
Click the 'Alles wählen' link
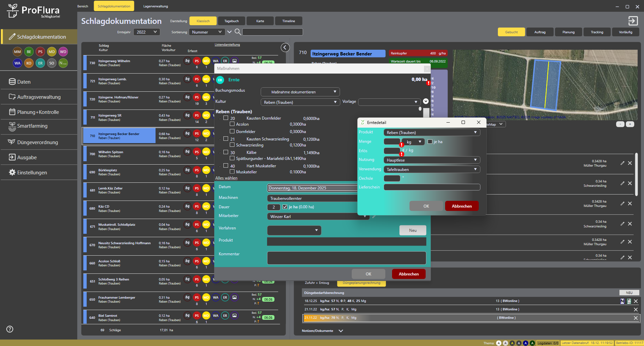[226, 178]
